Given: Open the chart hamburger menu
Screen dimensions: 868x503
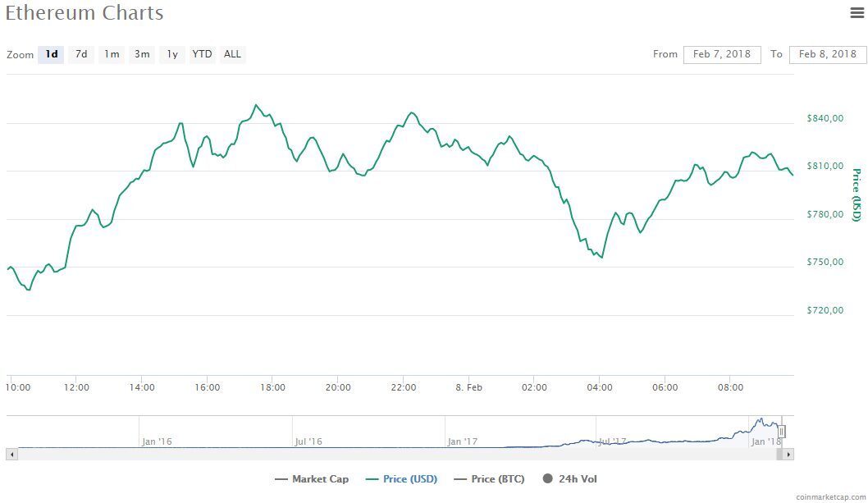Looking at the screenshot, I should (857, 13).
